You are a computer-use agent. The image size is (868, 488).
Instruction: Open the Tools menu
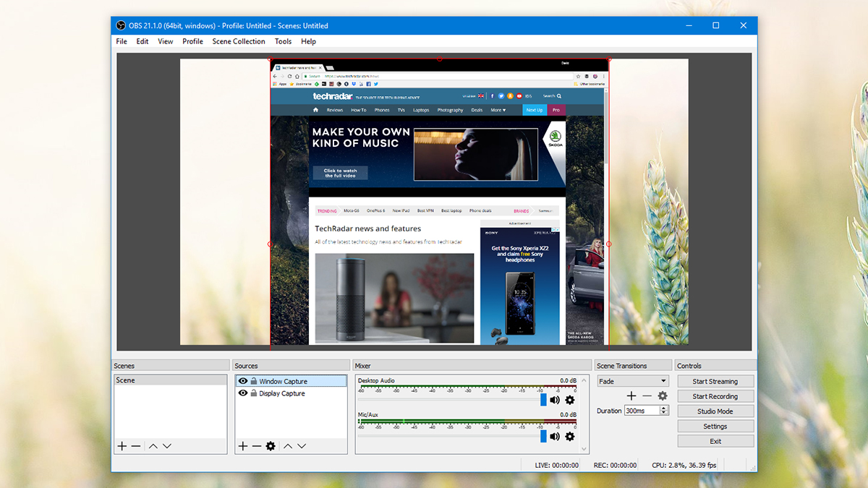283,41
